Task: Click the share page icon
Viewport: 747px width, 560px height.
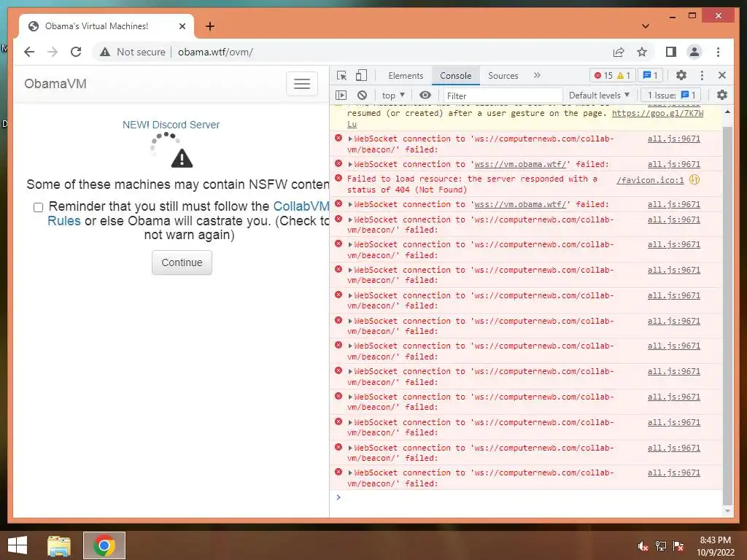Action: (x=619, y=52)
